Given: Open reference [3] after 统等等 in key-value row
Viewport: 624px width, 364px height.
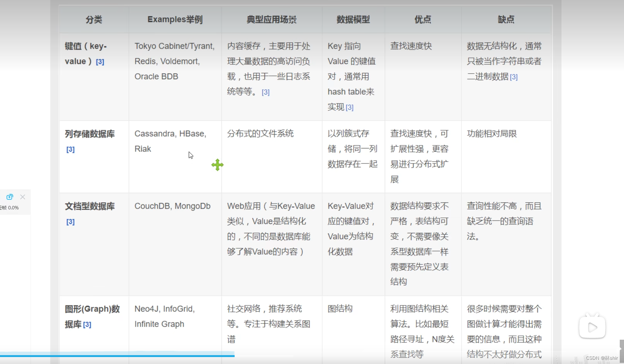Looking at the screenshot, I should click(x=265, y=92).
